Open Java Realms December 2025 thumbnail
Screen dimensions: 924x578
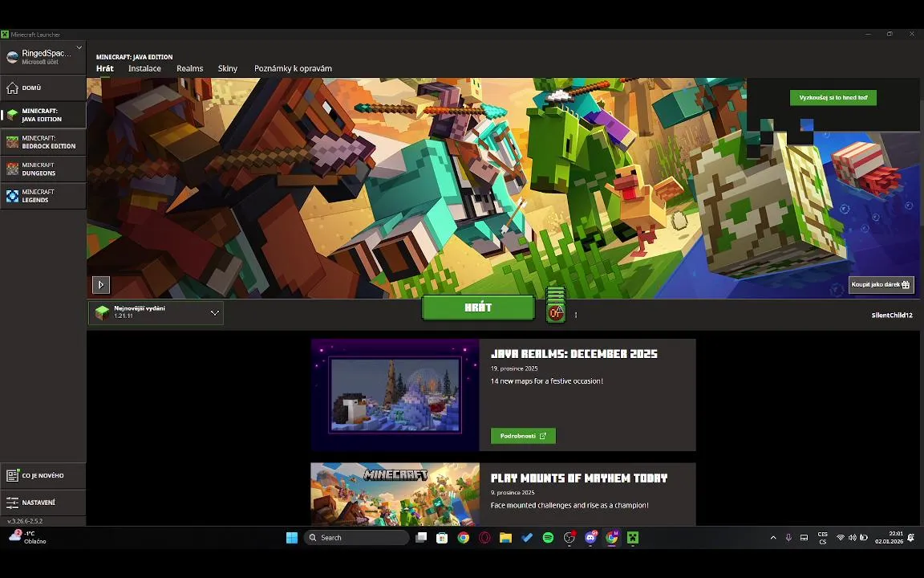click(x=395, y=395)
